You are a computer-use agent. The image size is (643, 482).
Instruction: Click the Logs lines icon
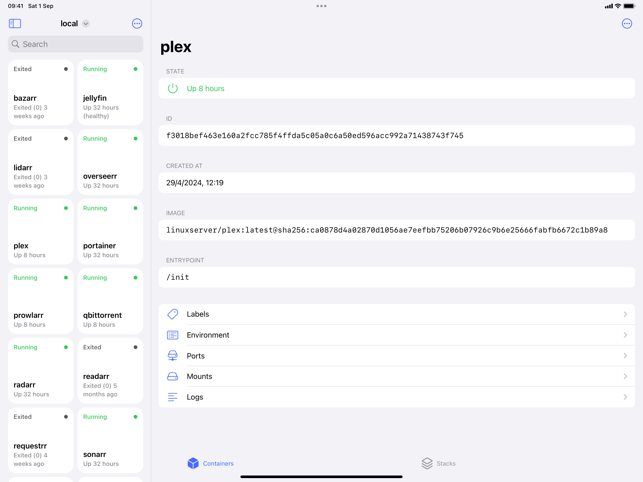tap(173, 397)
